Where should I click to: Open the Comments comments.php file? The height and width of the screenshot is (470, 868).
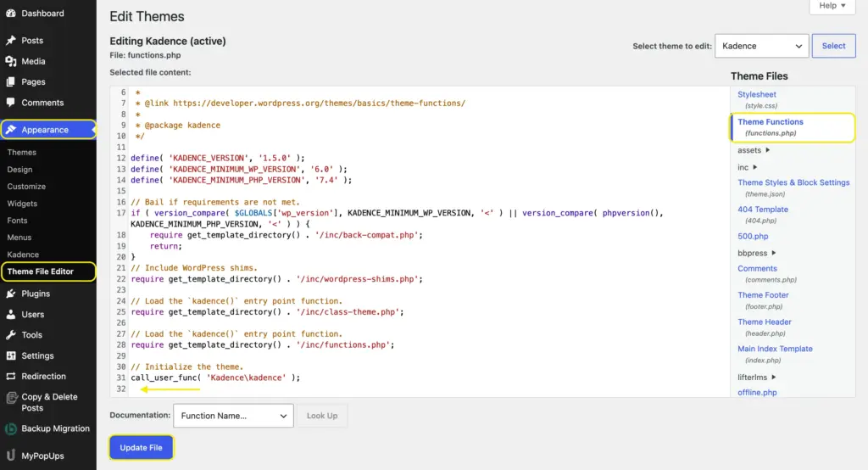pyautogui.click(x=757, y=268)
